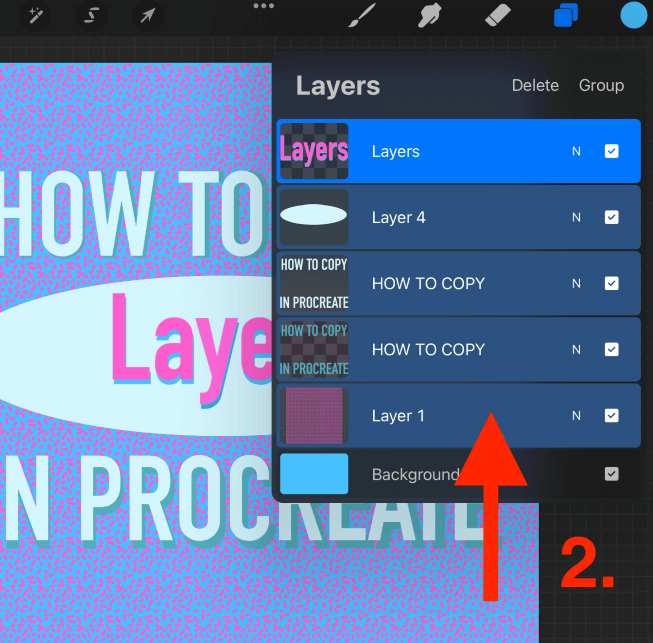Tap the Layer 4 ellipse thumbnail
Image resolution: width=653 pixels, height=643 pixels.
tap(314, 217)
